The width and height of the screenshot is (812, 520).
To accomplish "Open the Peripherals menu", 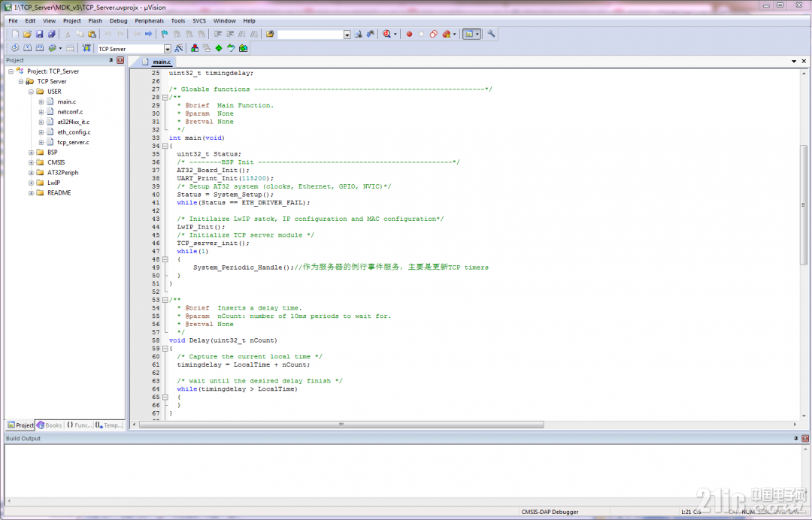I will 149,21.
